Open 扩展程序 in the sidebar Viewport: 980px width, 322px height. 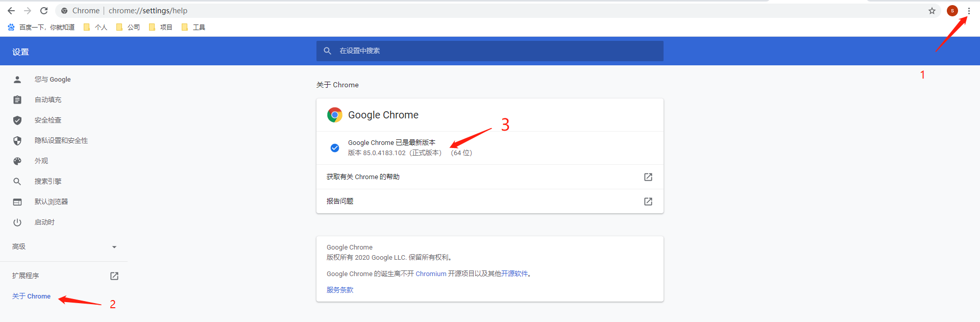coord(26,276)
